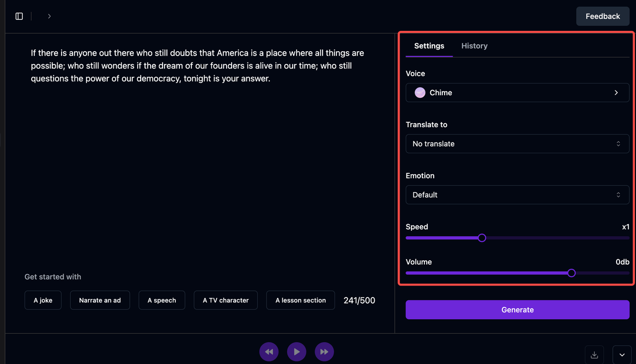Choose the A joke starter prompt
The height and width of the screenshot is (364, 636).
pyautogui.click(x=43, y=300)
